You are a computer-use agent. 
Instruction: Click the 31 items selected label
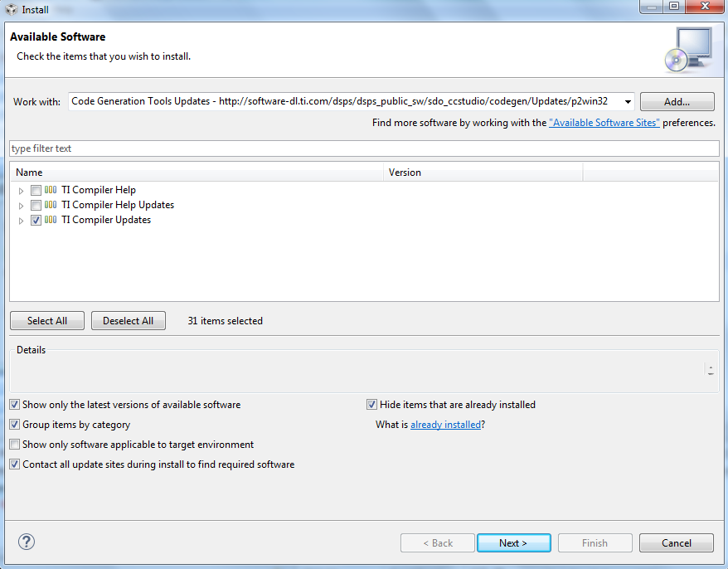[226, 321]
